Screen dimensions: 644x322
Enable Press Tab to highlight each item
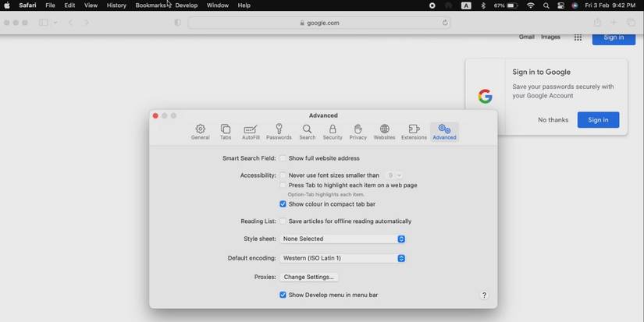pos(283,186)
